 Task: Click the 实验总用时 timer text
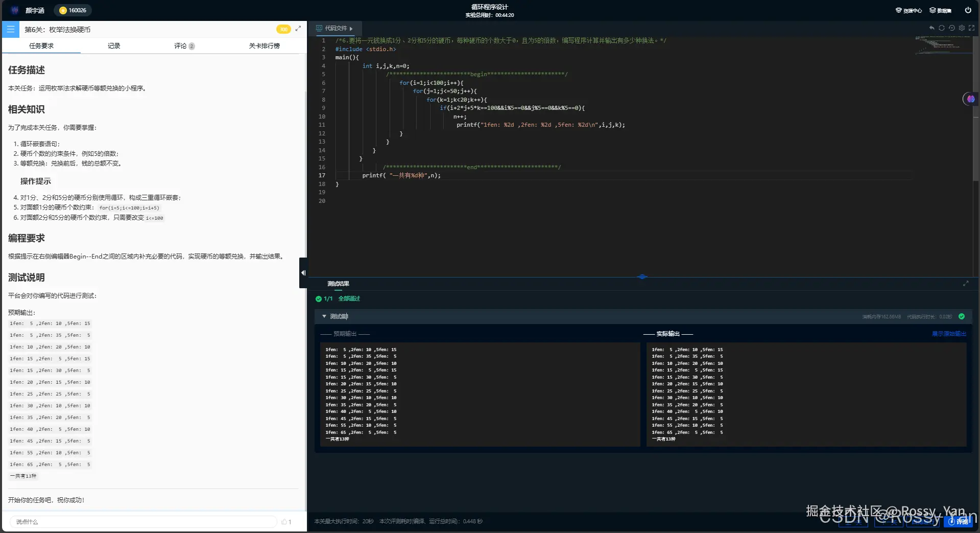(x=490, y=15)
